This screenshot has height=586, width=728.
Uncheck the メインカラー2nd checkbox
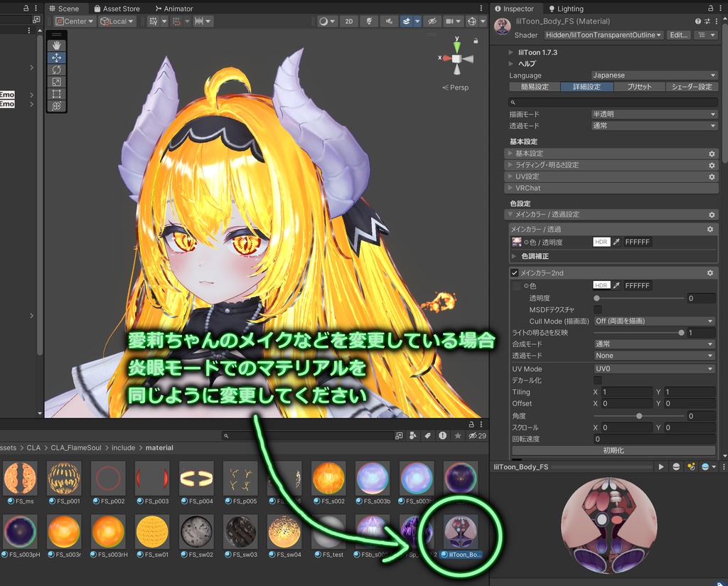pyautogui.click(x=514, y=272)
